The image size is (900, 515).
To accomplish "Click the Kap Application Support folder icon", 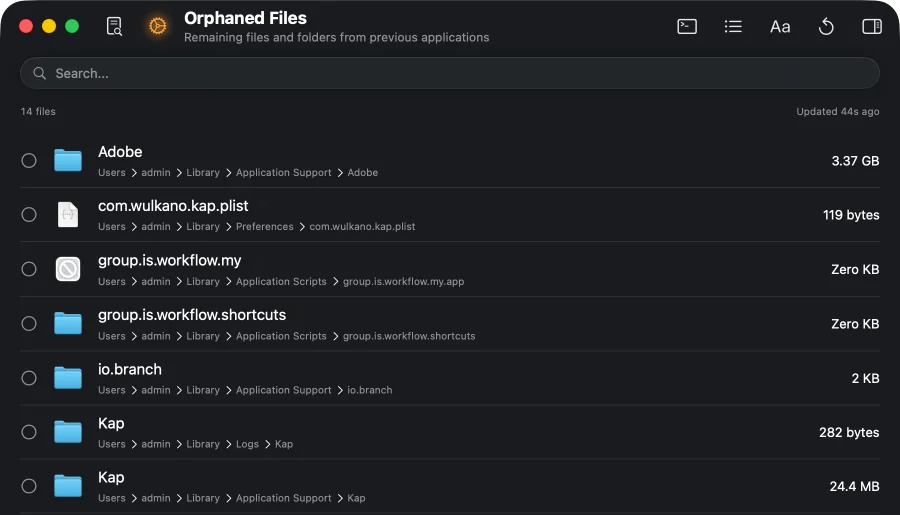I will 68,486.
